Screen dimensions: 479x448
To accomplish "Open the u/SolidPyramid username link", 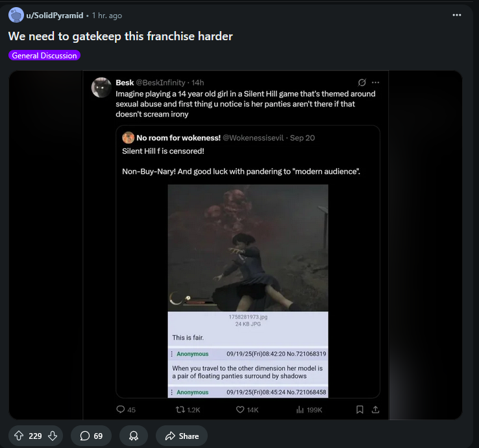I will (x=55, y=16).
